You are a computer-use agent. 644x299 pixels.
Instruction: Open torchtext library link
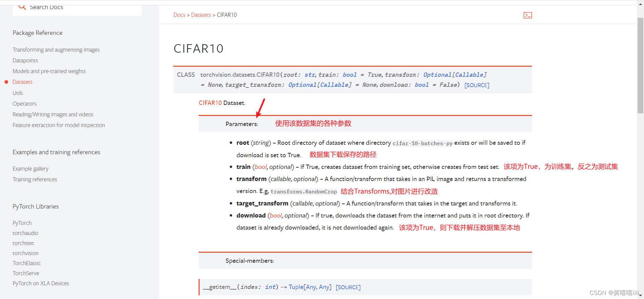(23, 243)
